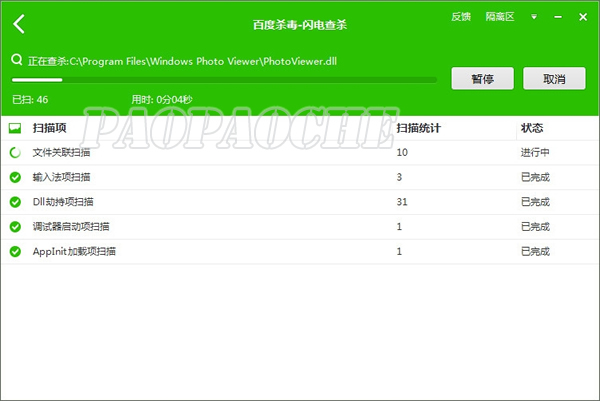The width and height of the screenshot is (600, 401).
Task: Pause the scan with 暂停 button
Action: click(483, 78)
